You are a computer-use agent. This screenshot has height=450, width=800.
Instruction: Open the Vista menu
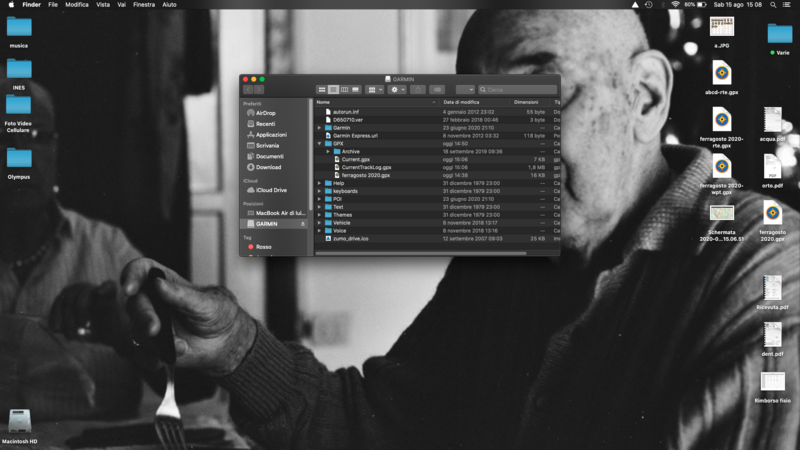103,5
